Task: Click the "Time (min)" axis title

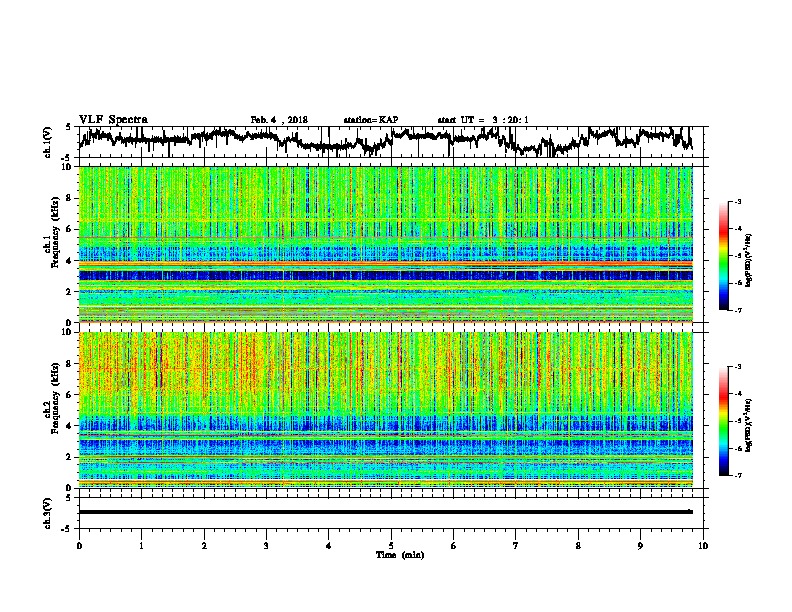Action: click(400, 555)
